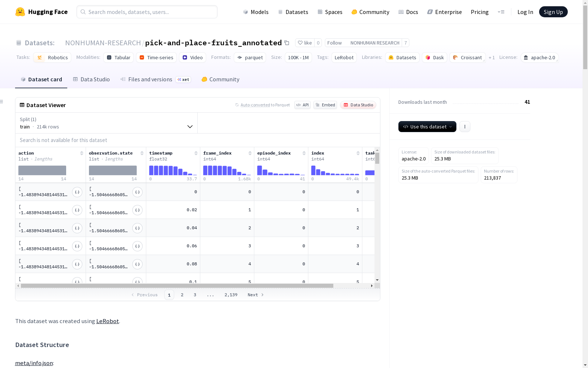The image size is (588, 368).
Task: Sort by the action column
Action: pos(82,153)
